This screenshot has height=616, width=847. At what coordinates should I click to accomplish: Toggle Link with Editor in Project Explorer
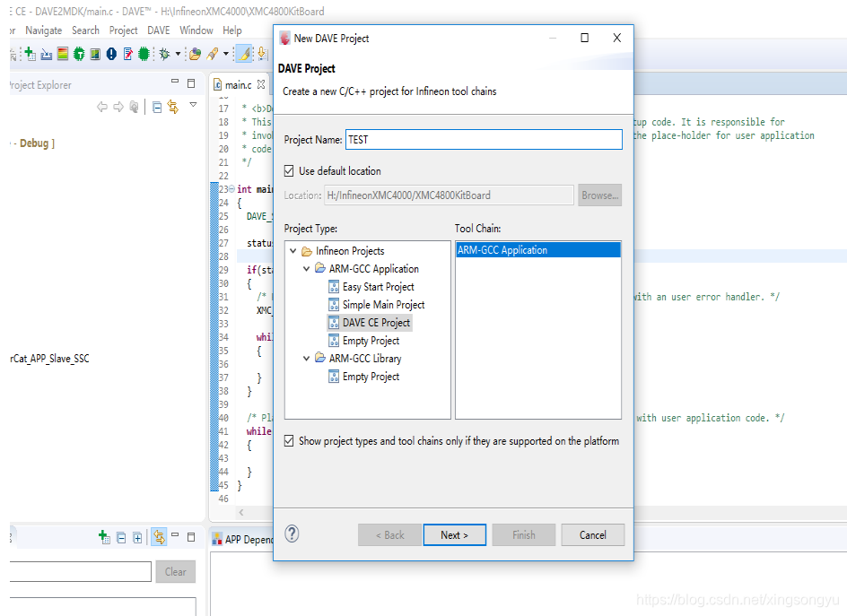point(173,107)
